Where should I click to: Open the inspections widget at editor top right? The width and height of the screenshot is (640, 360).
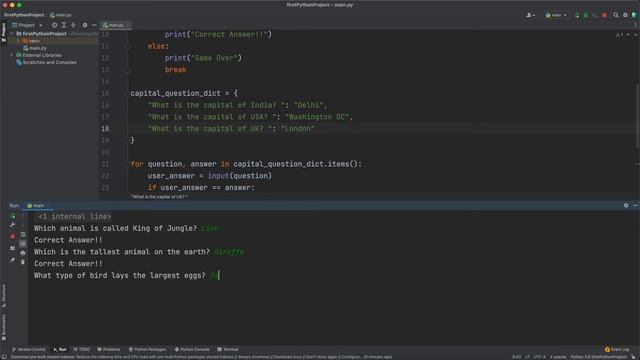point(619,35)
